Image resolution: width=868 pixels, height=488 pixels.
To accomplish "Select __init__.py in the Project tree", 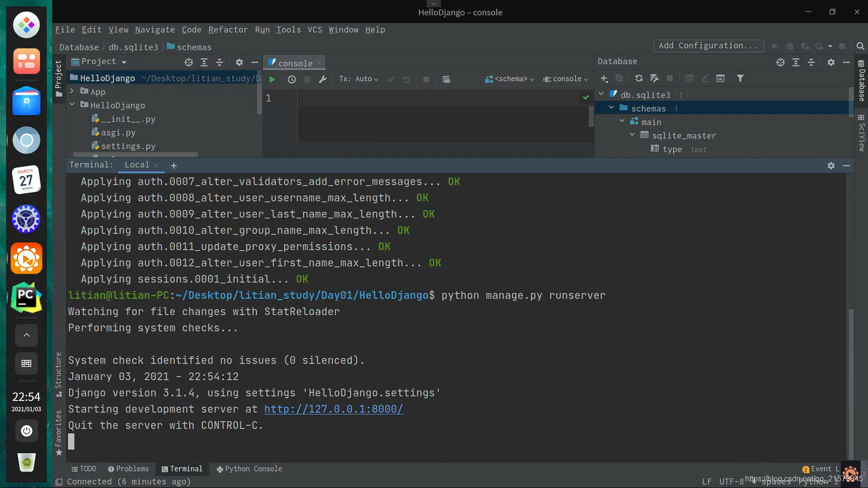I will 128,118.
